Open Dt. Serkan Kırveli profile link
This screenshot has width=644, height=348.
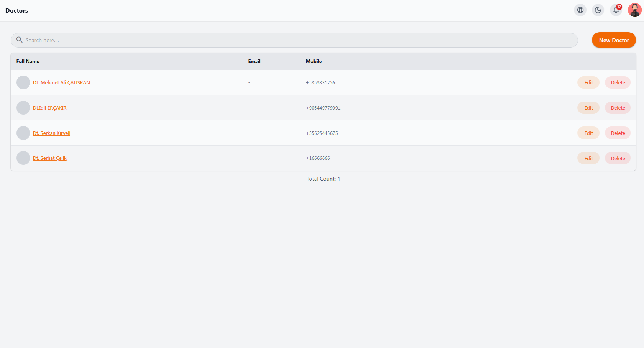point(52,133)
